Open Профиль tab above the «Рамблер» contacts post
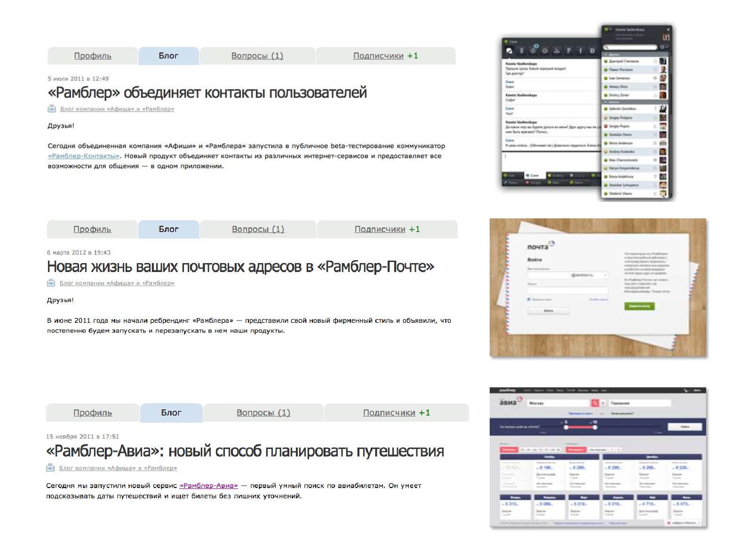This screenshot has width=747, height=560. click(93, 56)
